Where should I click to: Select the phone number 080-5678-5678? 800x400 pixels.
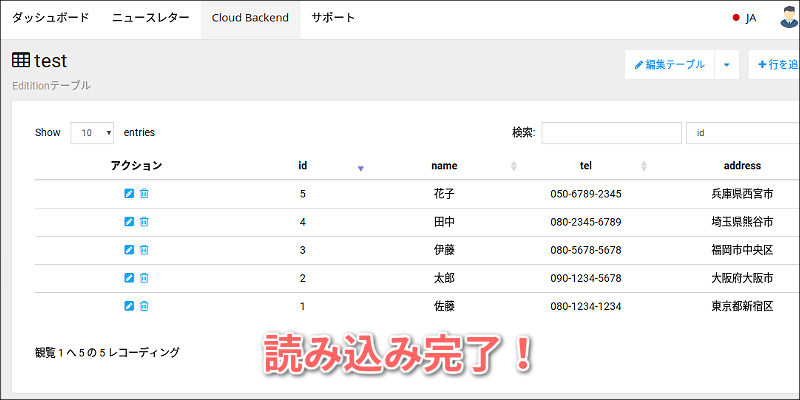[586, 250]
